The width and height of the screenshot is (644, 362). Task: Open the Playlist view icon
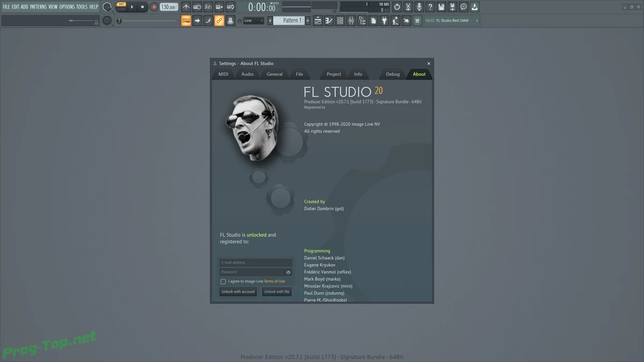(318, 20)
